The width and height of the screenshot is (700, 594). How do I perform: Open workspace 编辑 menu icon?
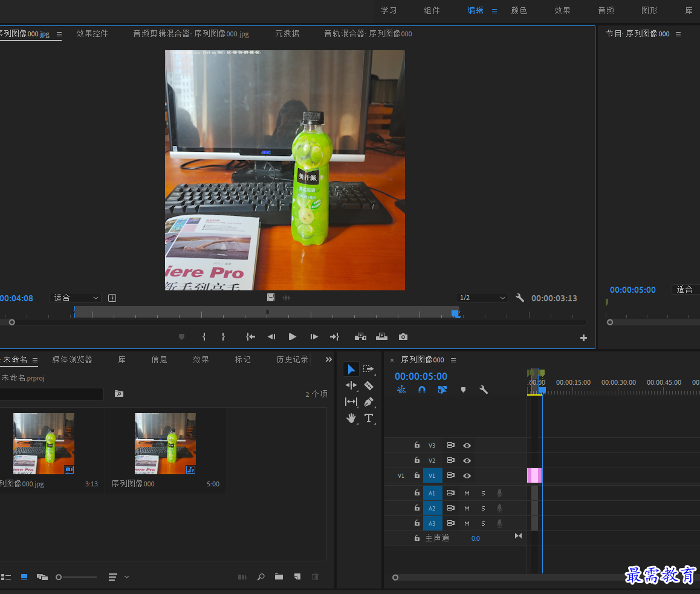[x=494, y=11]
